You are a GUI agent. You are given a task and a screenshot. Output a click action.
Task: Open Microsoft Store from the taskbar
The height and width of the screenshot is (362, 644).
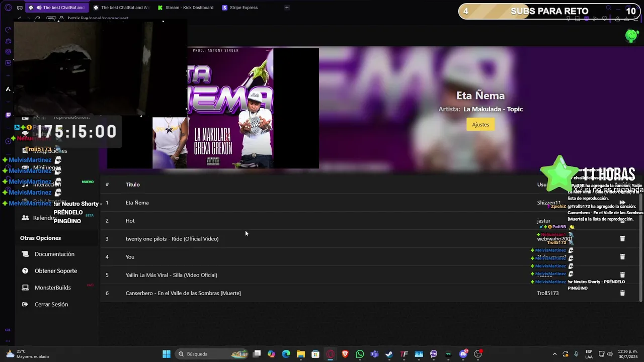(315, 354)
